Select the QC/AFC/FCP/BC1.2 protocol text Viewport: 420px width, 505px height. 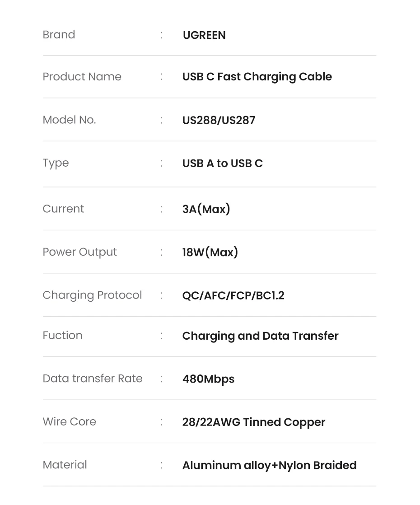pyautogui.click(x=233, y=295)
